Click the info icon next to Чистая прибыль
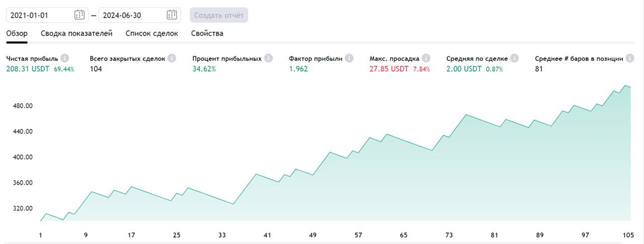 64,58
